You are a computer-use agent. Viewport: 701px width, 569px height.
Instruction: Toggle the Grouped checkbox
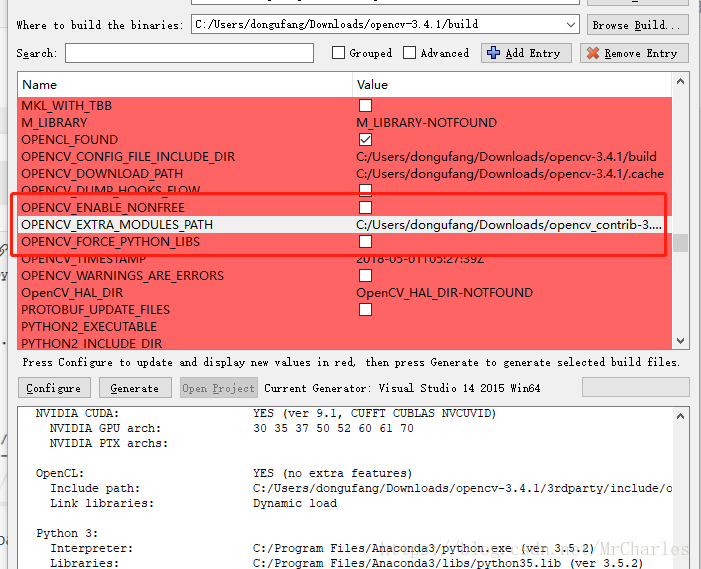pyautogui.click(x=338, y=53)
